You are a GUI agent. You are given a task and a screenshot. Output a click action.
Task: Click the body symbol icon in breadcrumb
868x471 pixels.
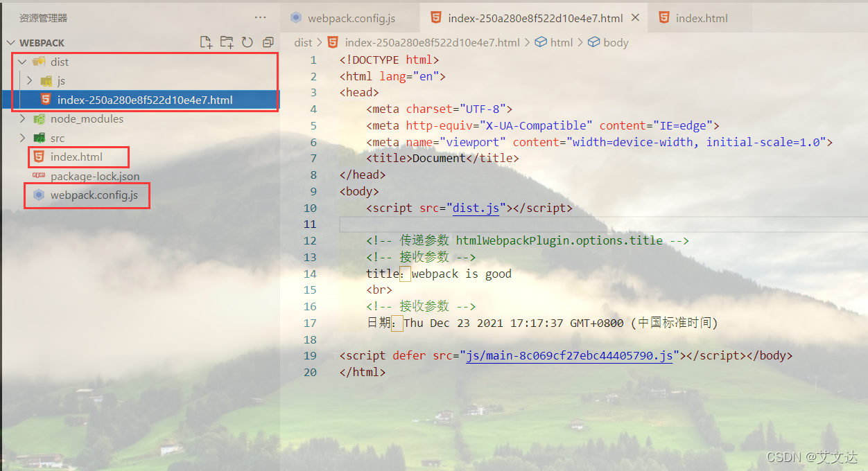pyautogui.click(x=593, y=42)
